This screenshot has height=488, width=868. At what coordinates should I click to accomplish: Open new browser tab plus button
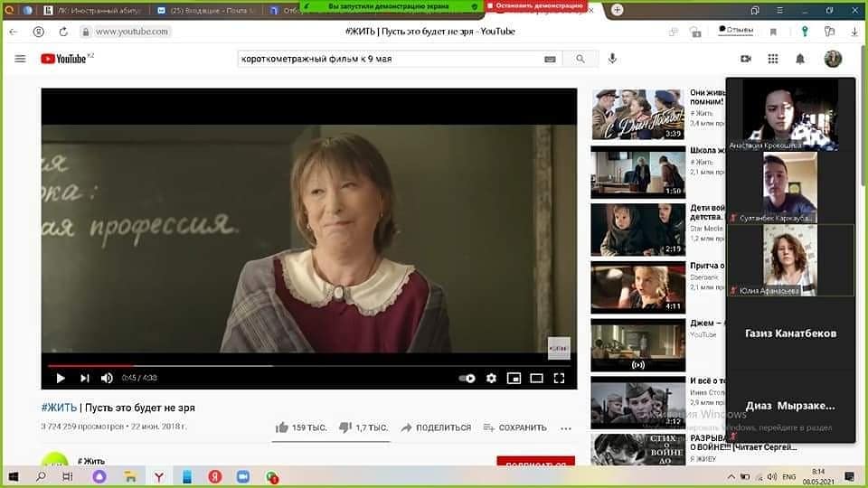[x=617, y=9]
